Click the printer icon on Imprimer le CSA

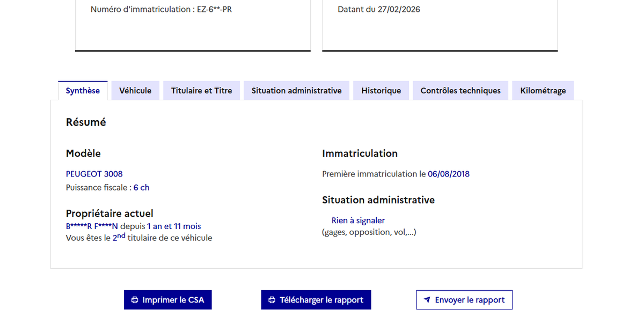click(x=135, y=300)
